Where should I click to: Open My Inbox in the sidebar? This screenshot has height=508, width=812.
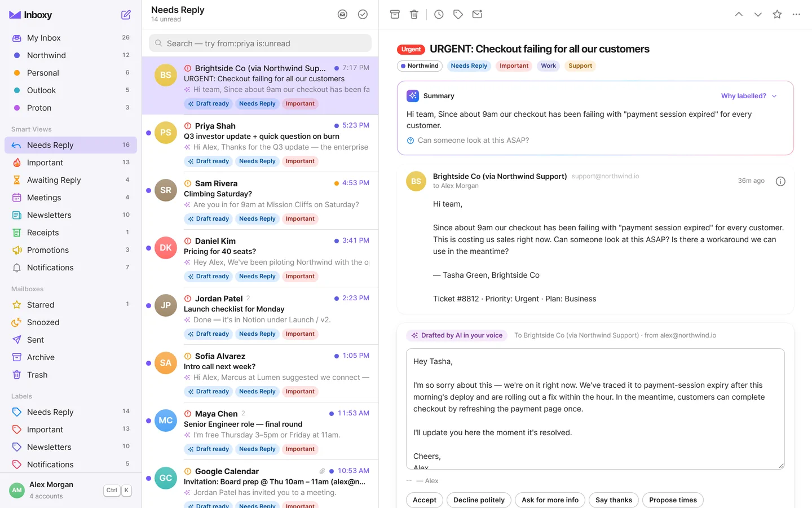(70, 38)
